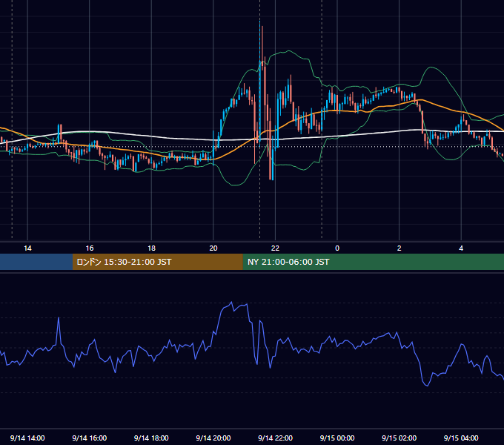Click the blue session bar before ロンドン

click(x=36, y=262)
